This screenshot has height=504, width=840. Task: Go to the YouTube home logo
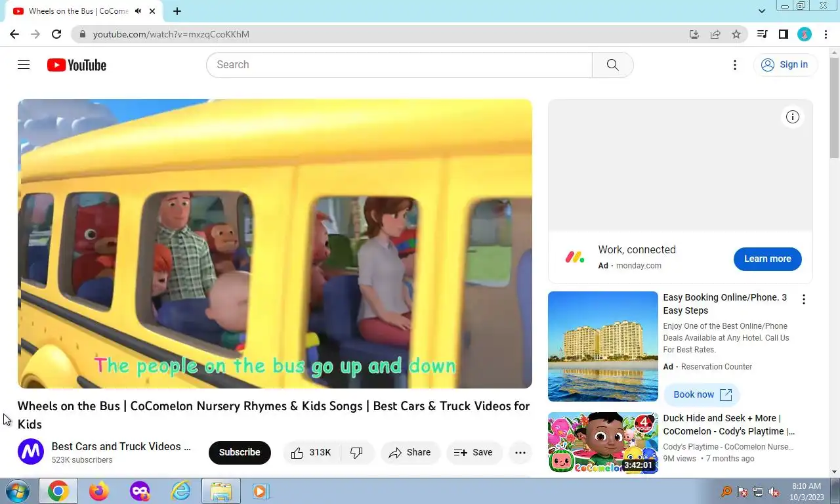pos(77,65)
